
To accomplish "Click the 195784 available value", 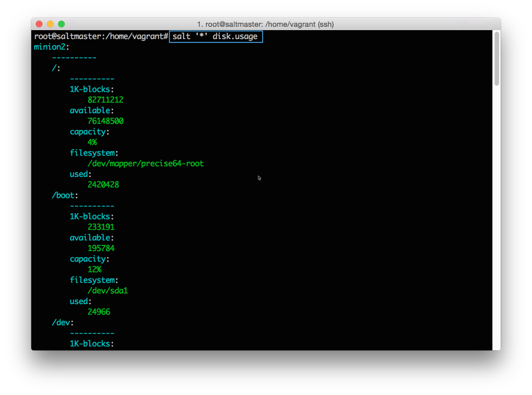I will tap(100, 248).
